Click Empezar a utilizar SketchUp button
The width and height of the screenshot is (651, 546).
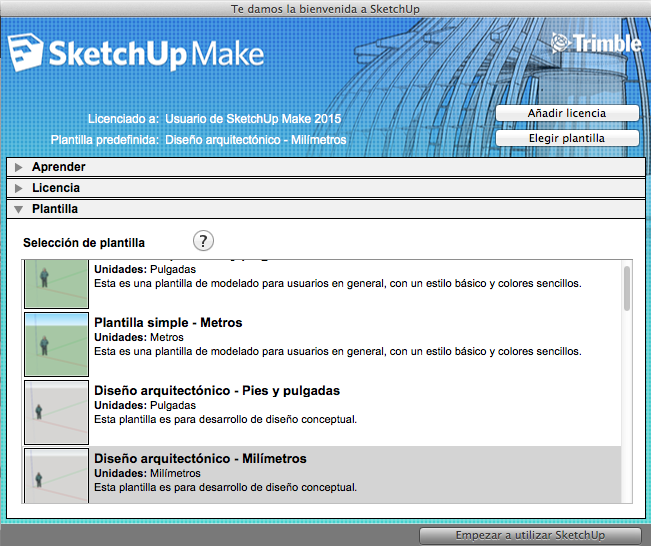click(529, 535)
